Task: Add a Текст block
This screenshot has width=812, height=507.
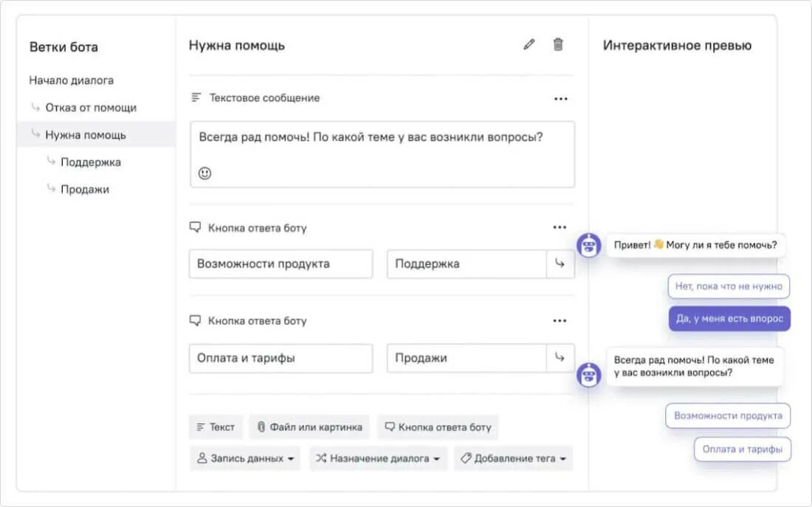Action: pyautogui.click(x=215, y=427)
